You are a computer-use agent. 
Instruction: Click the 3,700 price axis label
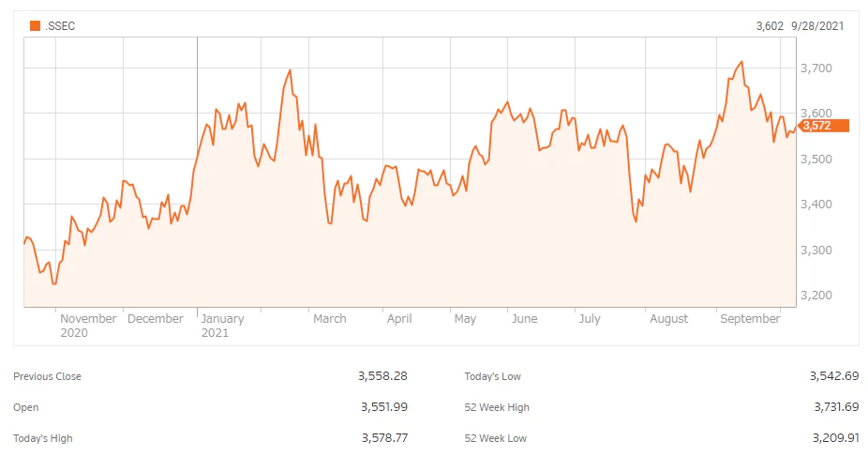click(x=818, y=68)
